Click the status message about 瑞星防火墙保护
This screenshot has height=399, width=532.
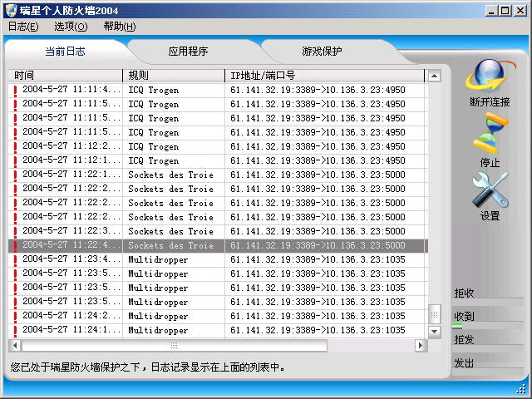pyautogui.click(x=147, y=367)
